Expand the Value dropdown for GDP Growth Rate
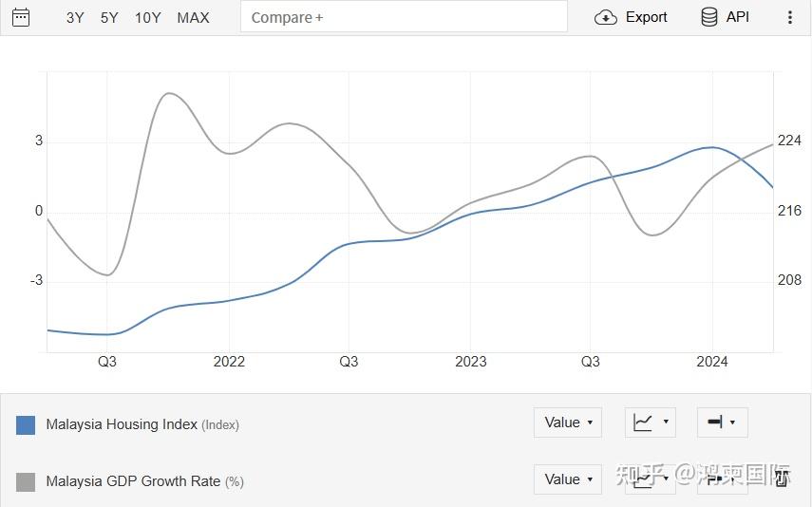The image size is (812, 507). 568,479
